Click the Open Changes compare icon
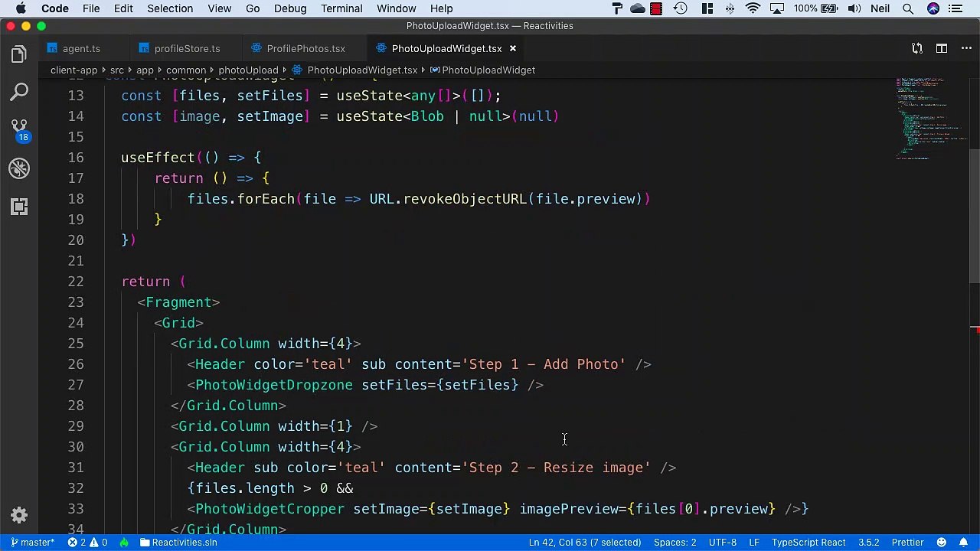This screenshot has height=551, width=980. [917, 48]
